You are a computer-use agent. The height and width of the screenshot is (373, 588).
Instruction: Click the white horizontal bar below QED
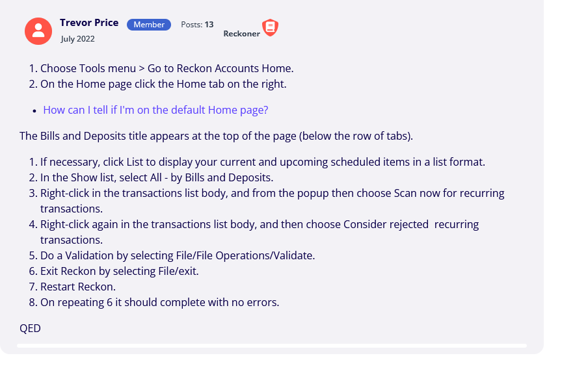point(272,346)
